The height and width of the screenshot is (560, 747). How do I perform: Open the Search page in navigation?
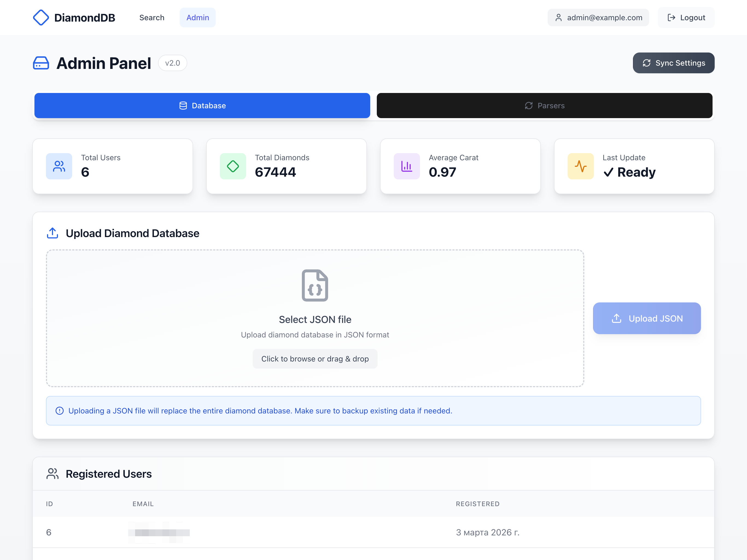152,17
